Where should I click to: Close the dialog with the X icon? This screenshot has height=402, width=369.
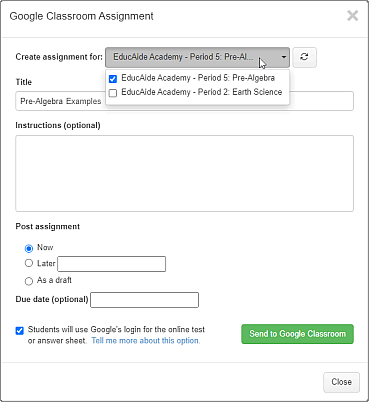tap(352, 16)
